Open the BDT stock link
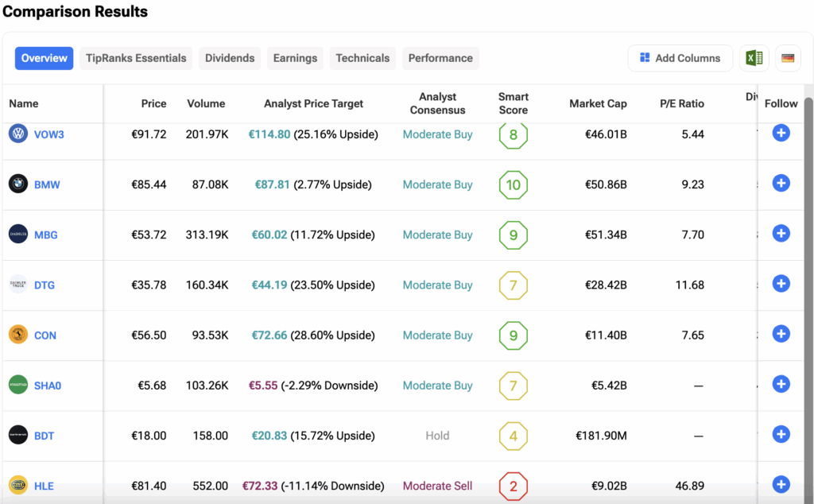 [45, 436]
